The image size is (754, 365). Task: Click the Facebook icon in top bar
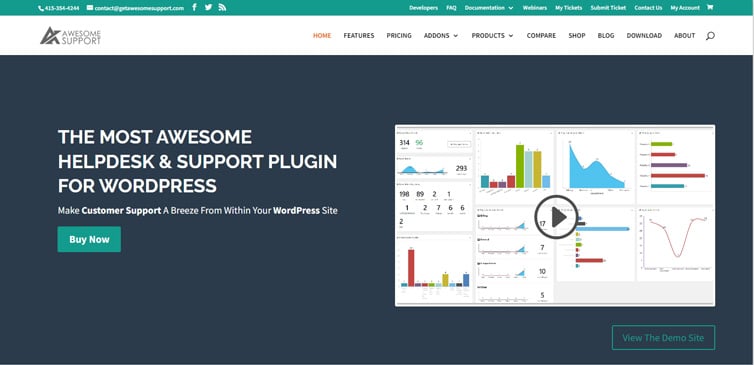pos(194,8)
